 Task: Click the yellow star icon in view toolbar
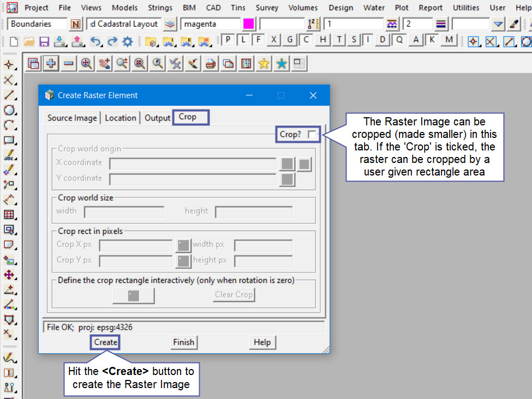[264, 64]
